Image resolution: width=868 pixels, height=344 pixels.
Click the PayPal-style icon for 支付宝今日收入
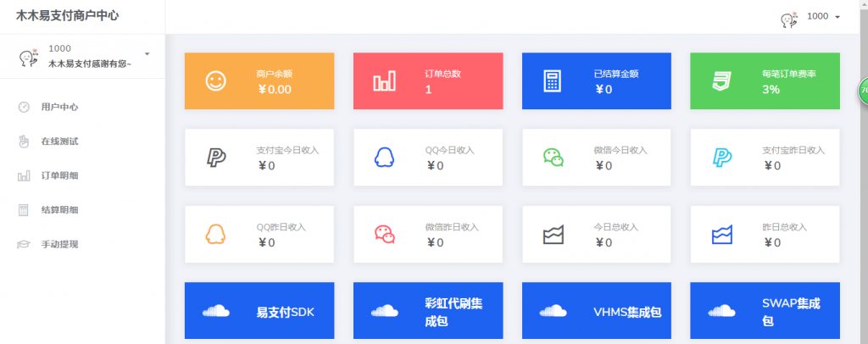click(x=216, y=157)
